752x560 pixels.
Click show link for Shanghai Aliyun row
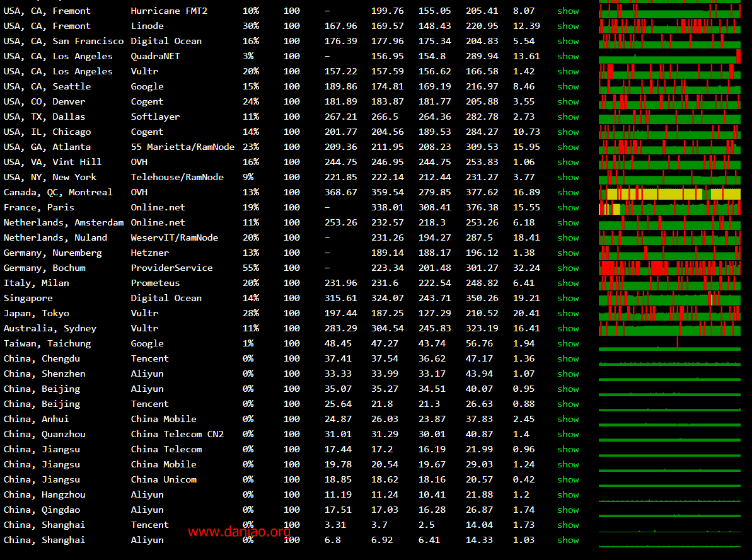pyautogui.click(x=568, y=540)
